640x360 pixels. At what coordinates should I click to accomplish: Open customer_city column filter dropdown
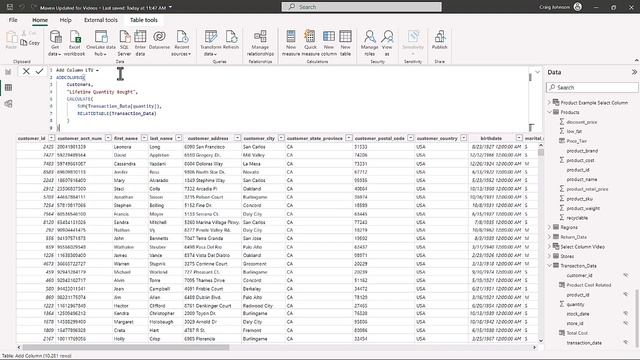(281, 138)
